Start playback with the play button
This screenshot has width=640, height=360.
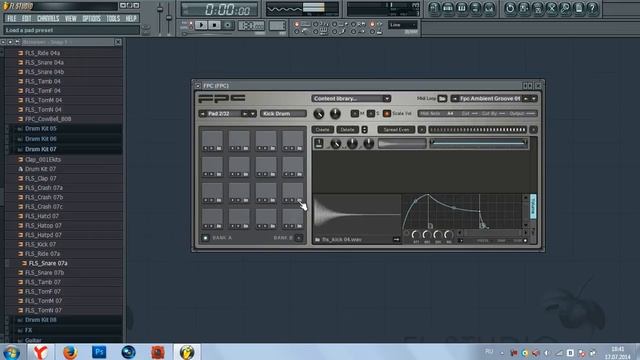[x=201, y=25]
